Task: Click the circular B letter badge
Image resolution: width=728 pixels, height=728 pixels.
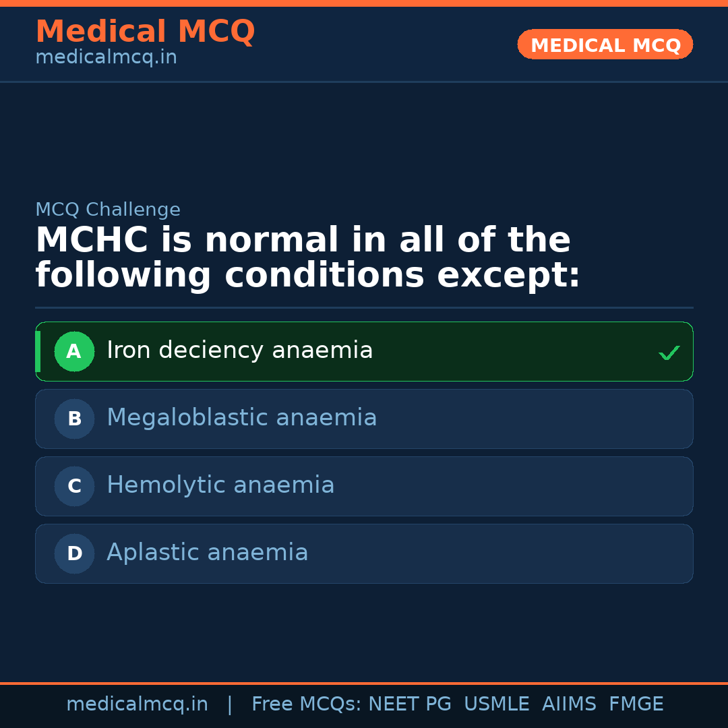Action: [74, 419]
